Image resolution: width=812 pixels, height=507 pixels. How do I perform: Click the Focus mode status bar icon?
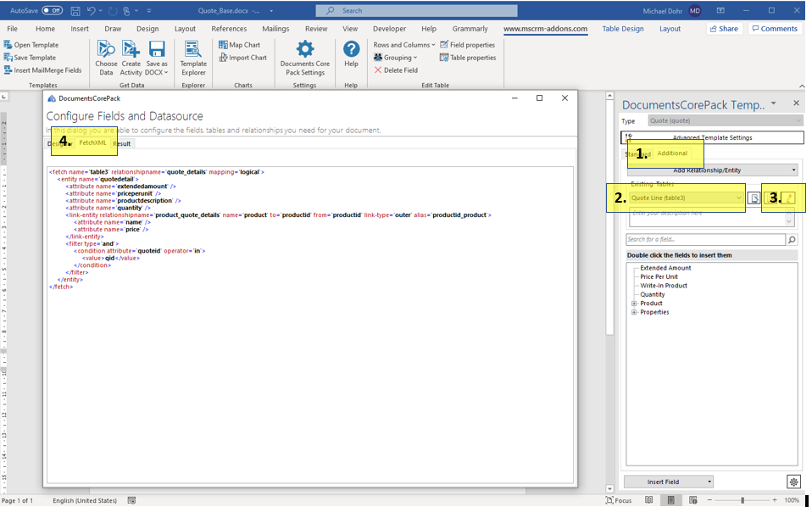tap(609, 500)
